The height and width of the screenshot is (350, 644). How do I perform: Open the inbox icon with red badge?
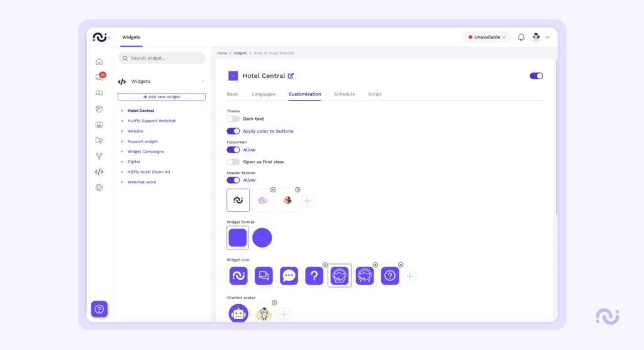99,77
